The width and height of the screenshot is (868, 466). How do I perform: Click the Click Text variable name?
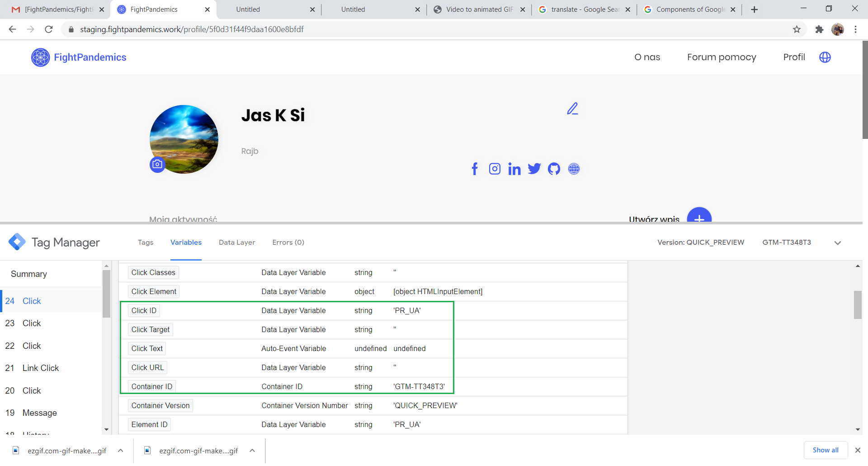pos(147,348)
